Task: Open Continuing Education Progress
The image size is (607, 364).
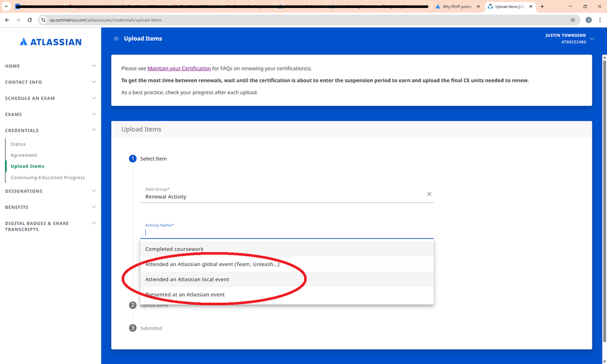Action: pos(47,177)
